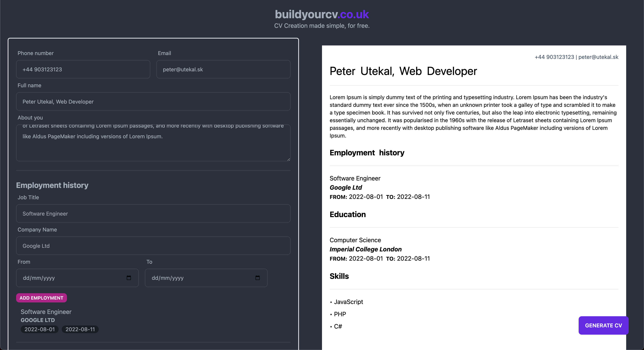Click the Skills heading in preview
The image size is (644, 350).
(339, 276)
